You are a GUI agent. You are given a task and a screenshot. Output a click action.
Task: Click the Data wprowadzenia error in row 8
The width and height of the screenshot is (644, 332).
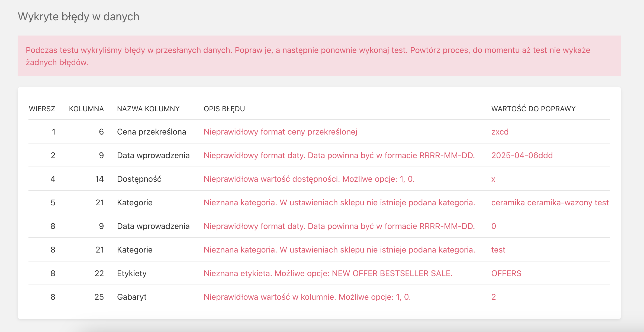click(339, 226)
